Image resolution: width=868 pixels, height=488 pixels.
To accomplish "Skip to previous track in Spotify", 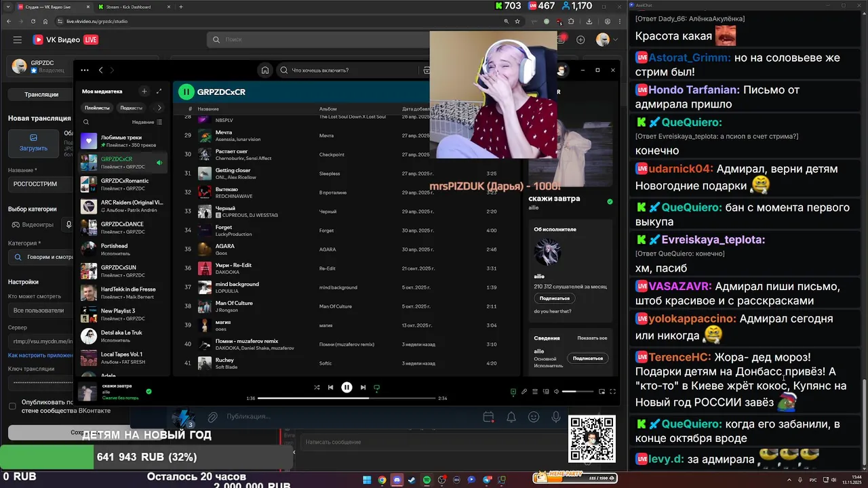I will (330, 388).
